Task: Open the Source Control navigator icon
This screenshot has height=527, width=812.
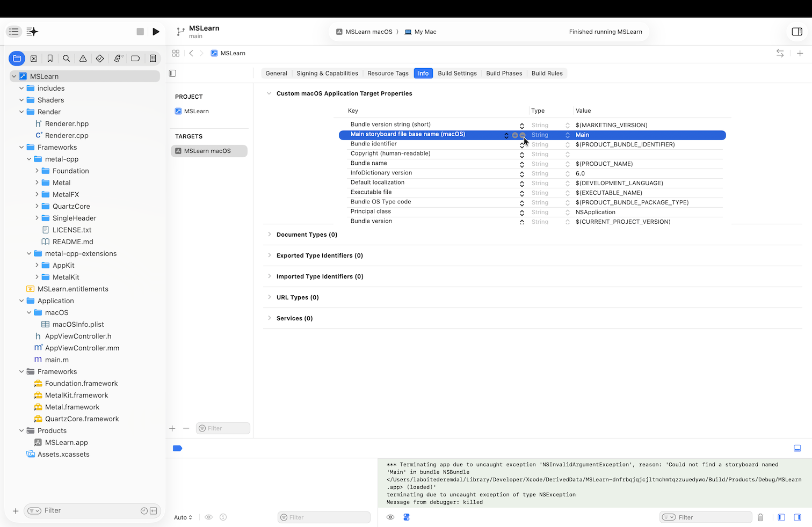Action: (34, 58)
